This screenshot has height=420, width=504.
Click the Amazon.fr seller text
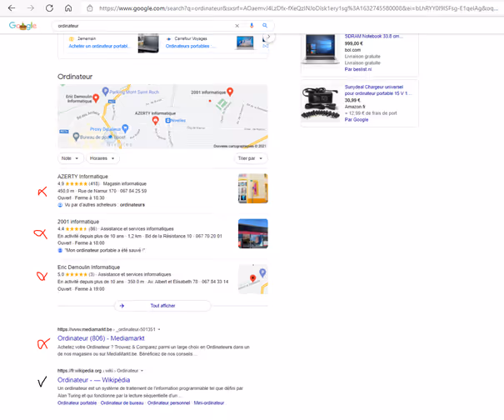tap(355, 107)
